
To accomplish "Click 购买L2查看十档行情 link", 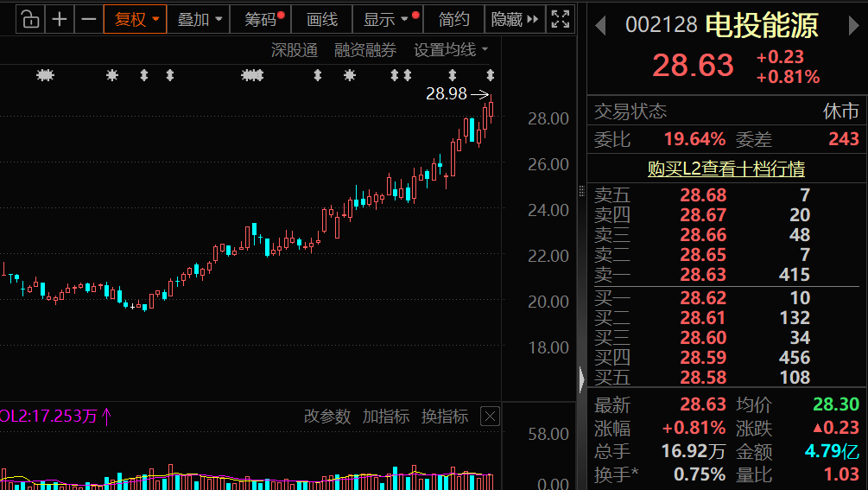I will pos(726,169).
